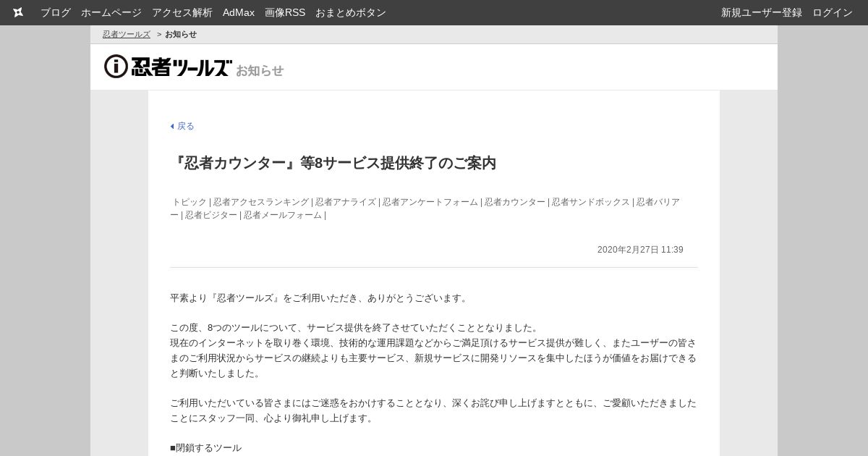This screenshot has height=456, width=868.
Task: Go to アクセス解析 in top bar
Action: click(x=182, y=12)
